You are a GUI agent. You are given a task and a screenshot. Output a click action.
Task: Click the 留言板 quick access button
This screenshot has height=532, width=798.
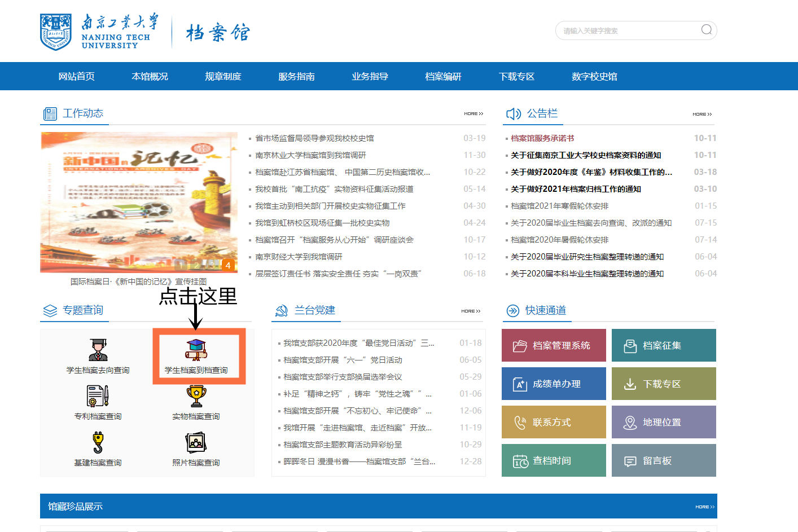coord(664,460)
